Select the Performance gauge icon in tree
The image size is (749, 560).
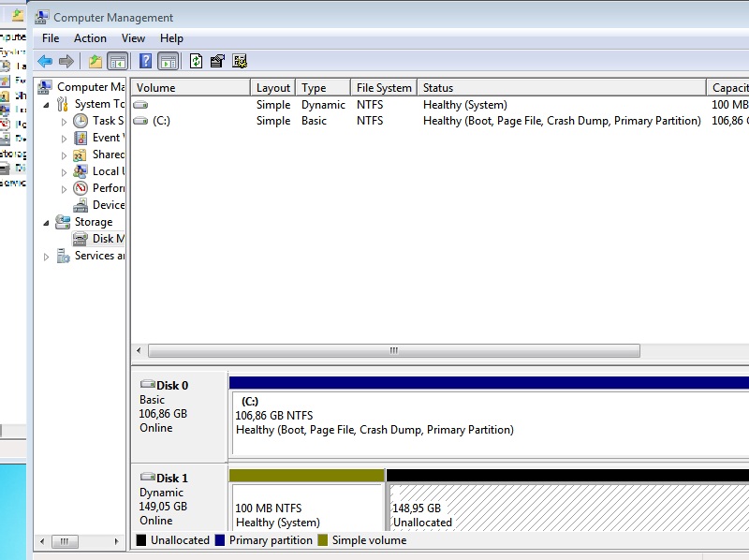coord(81,188)
